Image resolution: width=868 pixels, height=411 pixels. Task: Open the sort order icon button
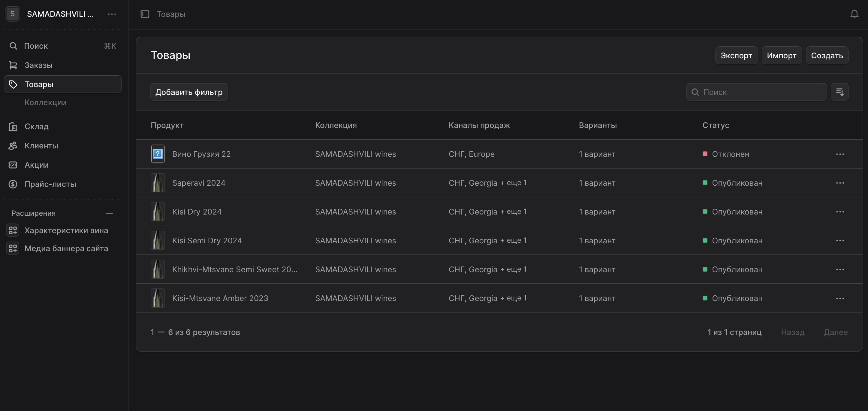(x=839, y=92)
